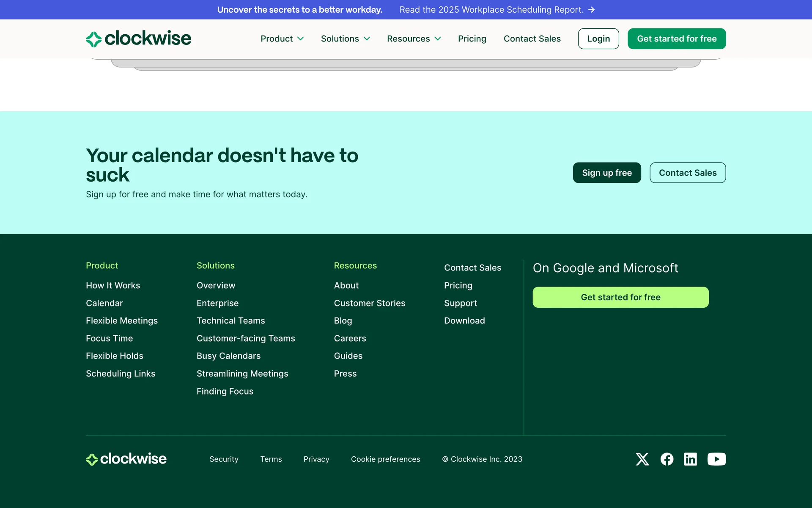Open Contact Sales in top navigation

pos(532,39)
